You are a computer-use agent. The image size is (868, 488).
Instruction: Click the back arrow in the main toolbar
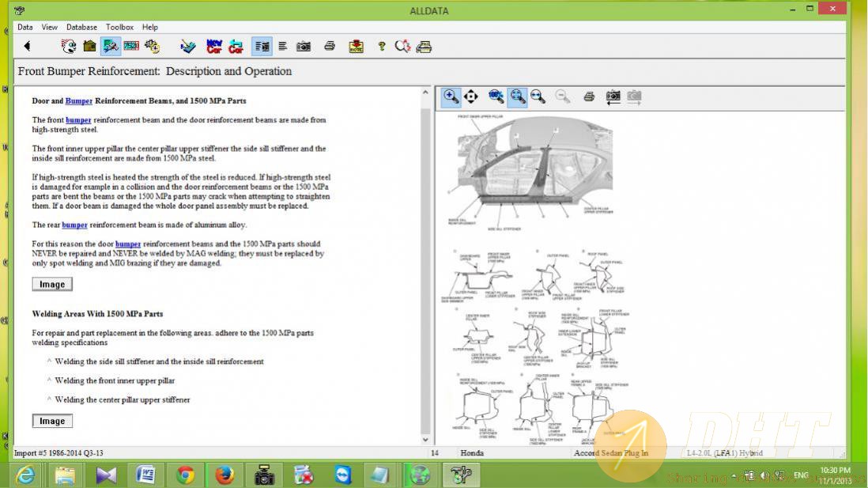tap(27, 47)
